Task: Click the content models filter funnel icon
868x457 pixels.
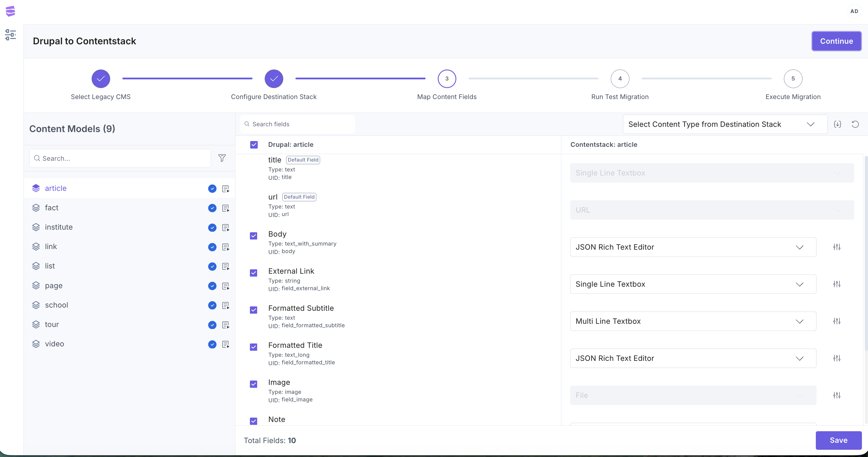Action: pos(222,158)
